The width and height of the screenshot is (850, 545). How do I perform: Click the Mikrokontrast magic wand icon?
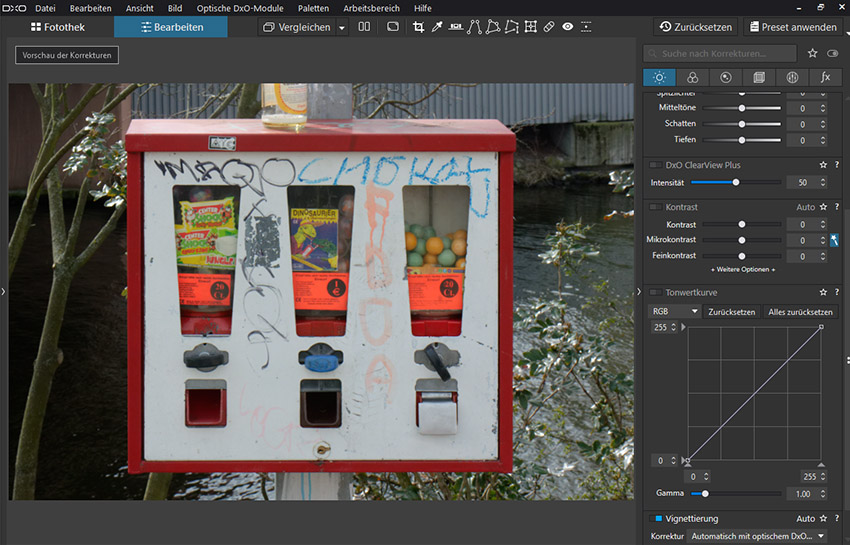click(x=835, y=240)
